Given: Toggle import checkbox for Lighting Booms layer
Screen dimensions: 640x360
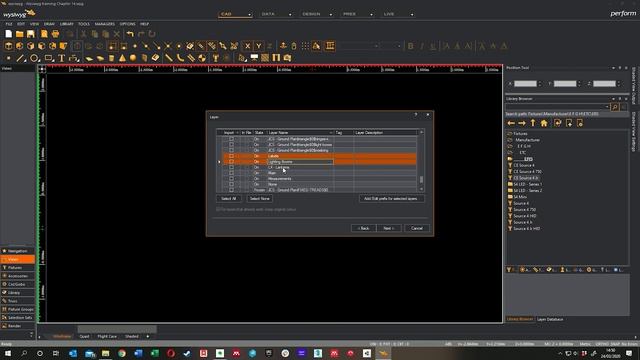Looking at the screenshot, I should 231,162.
